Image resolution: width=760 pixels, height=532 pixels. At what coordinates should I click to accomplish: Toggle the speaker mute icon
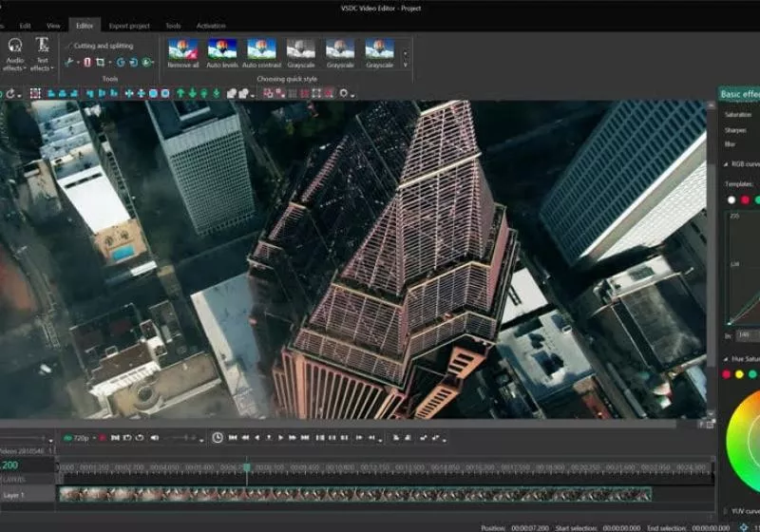click(155, 438)
